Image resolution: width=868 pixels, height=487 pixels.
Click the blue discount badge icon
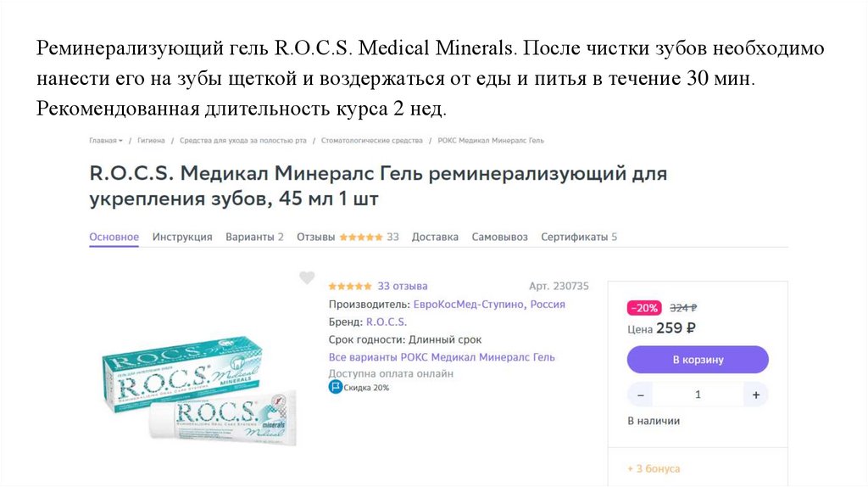pos(335,387)
